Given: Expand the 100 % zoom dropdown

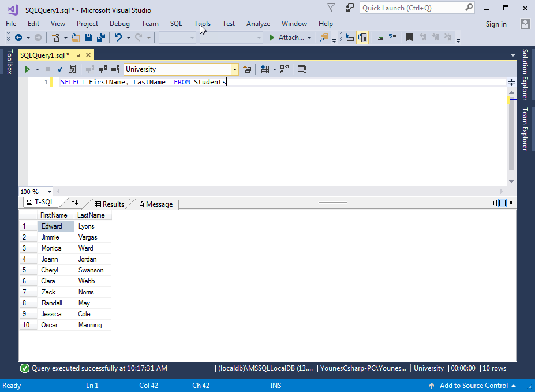Looking at the screenshot, I should [x=50, y=192].
